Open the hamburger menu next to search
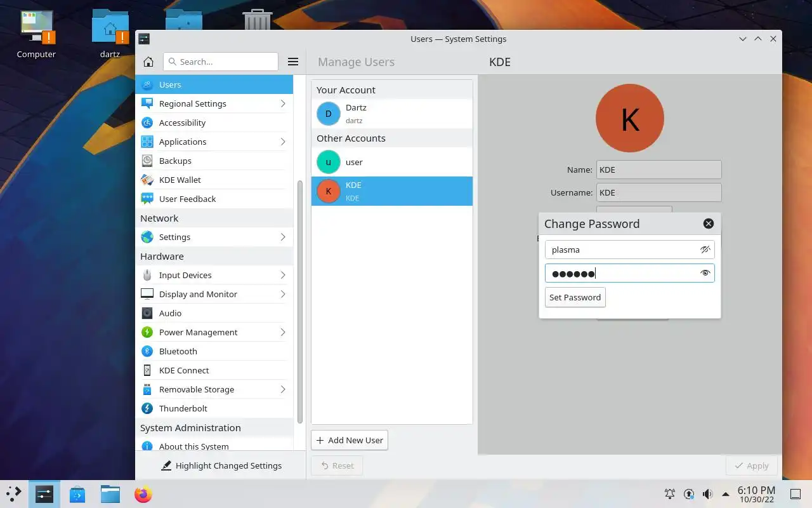The image size is (812, 508). [293, 62]
